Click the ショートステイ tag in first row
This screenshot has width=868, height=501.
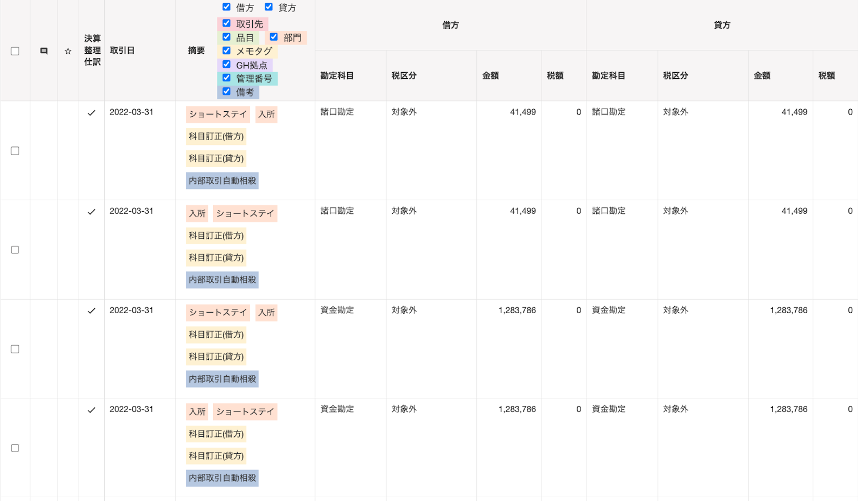(x=218, y=115)
